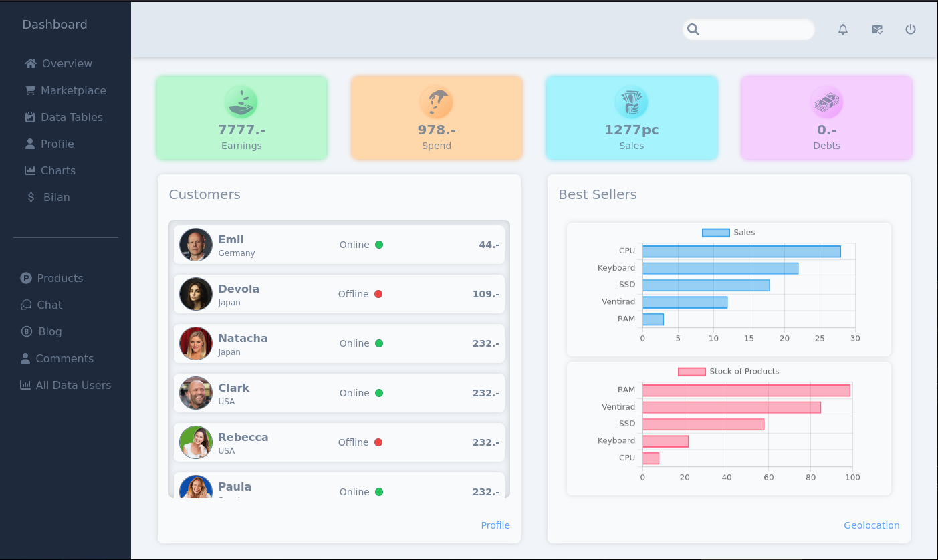This screenshot has width=938, height=560.
Task: Click the Earnings card plant icon
Action: point(241,102)
